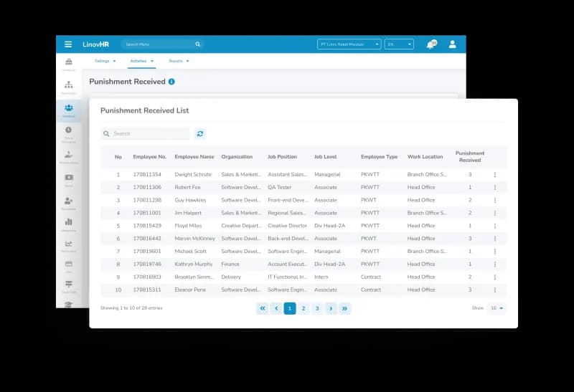Open the hamburger menu icon
574x392 pixels.
click(x=68, y=44)
